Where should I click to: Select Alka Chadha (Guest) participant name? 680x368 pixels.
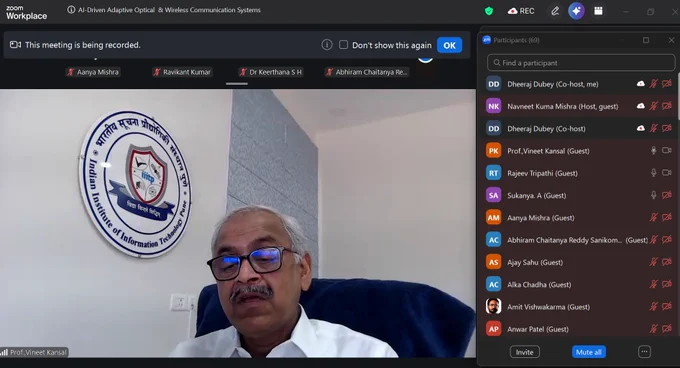pos(539,285)
